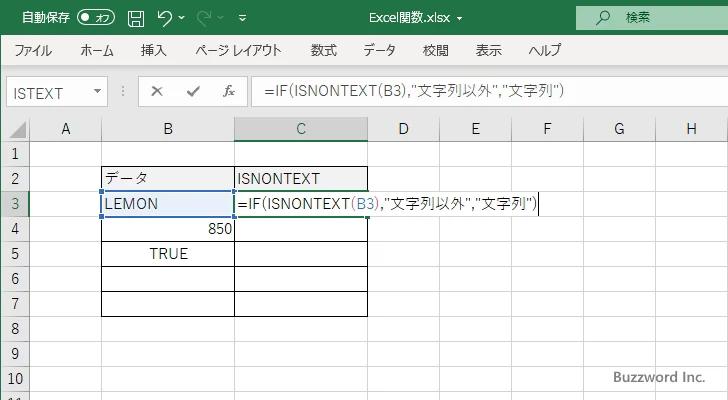The height and width of the screenshot is (400, 728).
Task: Click the greyed Redo arrow icon
Action: [204, 18]
